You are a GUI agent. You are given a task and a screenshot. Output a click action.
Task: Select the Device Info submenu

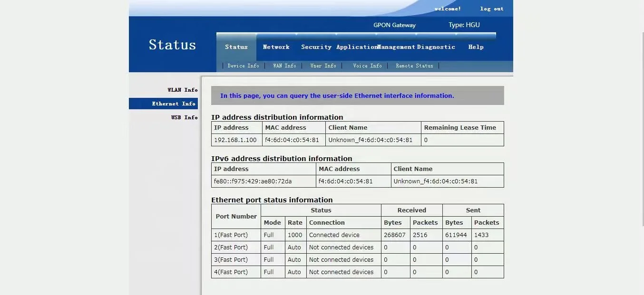tap(243, 66)
